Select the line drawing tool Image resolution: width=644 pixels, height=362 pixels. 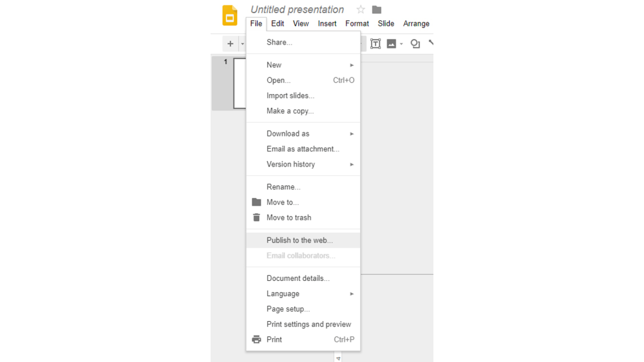(x=430, y=43)
